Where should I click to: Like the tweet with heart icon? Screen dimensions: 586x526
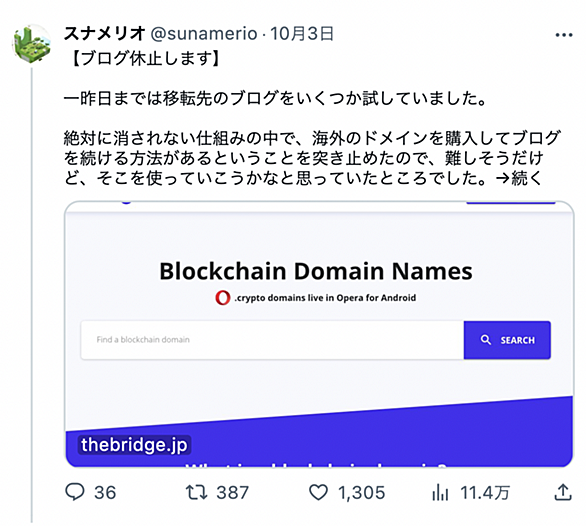[318, 492]
